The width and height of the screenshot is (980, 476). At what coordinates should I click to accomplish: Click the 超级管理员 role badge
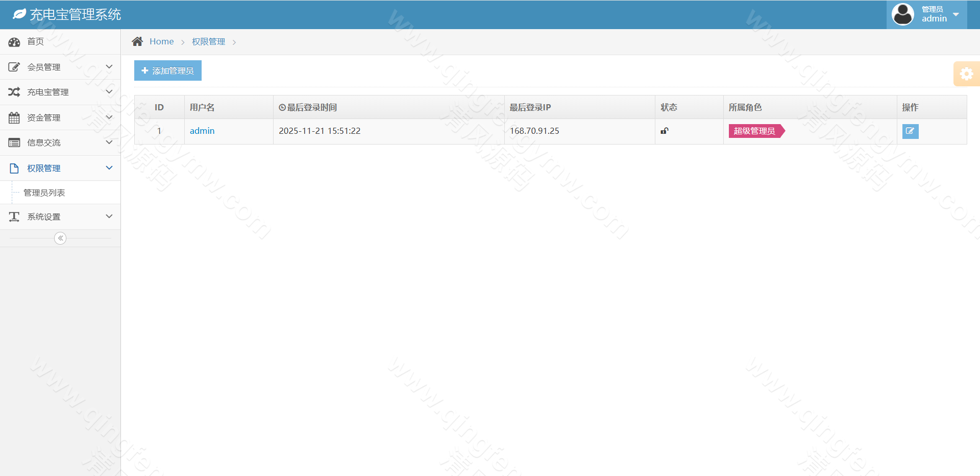(754, 131)
